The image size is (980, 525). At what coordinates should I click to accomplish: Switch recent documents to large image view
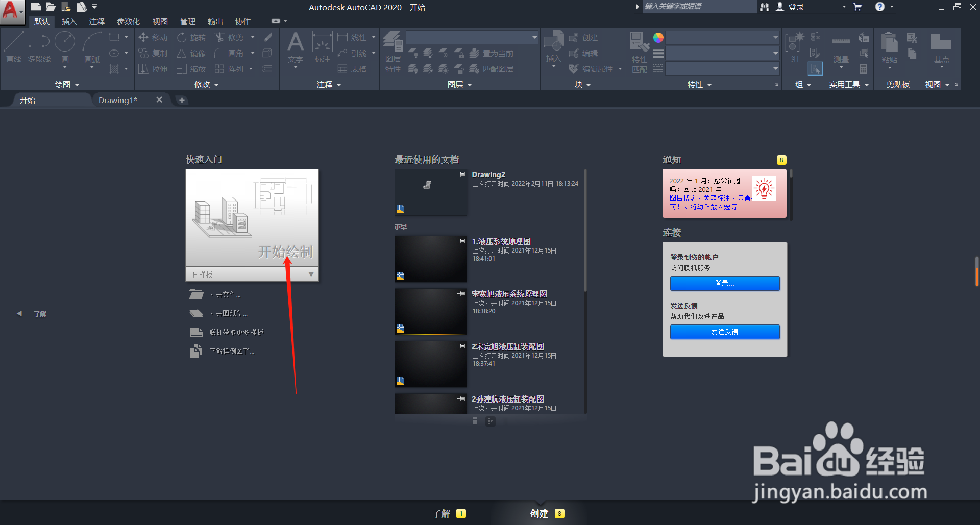pos(475,421)
